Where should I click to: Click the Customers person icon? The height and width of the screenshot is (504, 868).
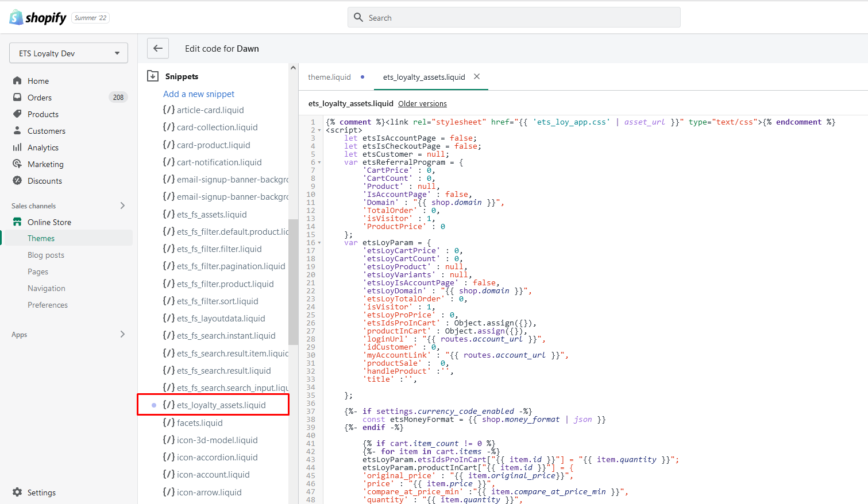point(17,131)
